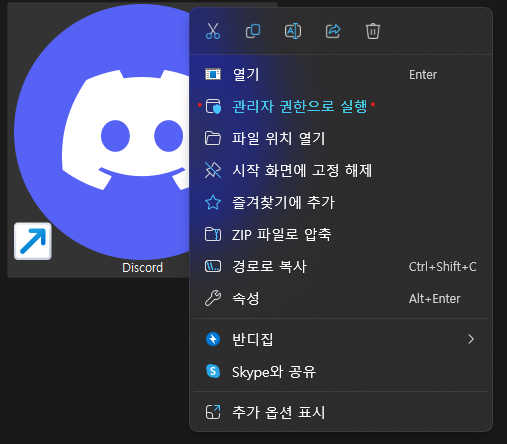Image resolution: width=507 pixels, height=444 pixels.
Task: Choose Skype와 공유
Action: pos(341,371)
